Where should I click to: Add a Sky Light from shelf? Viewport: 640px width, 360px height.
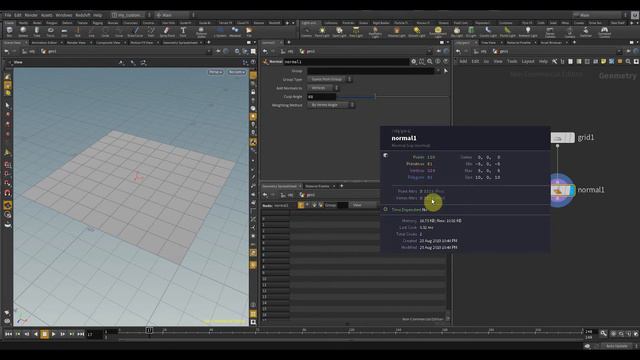point(457,32)
